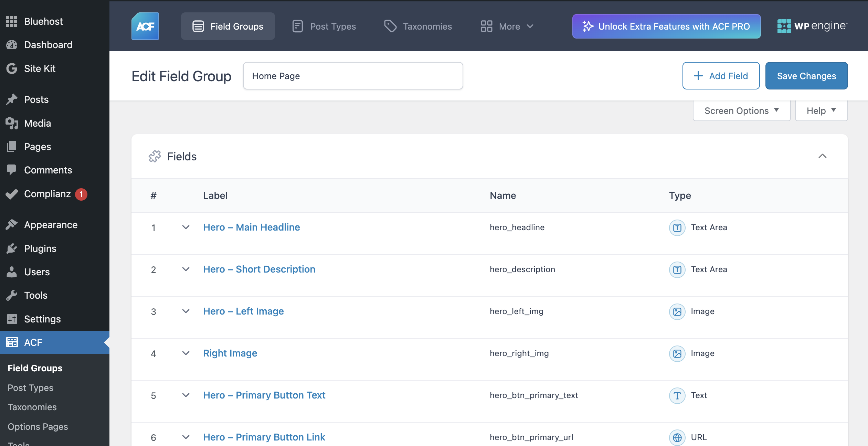The height and width of the screenshot is (446, 868).
Task: Switch to the Post Types tab
Action: point(324,26)
